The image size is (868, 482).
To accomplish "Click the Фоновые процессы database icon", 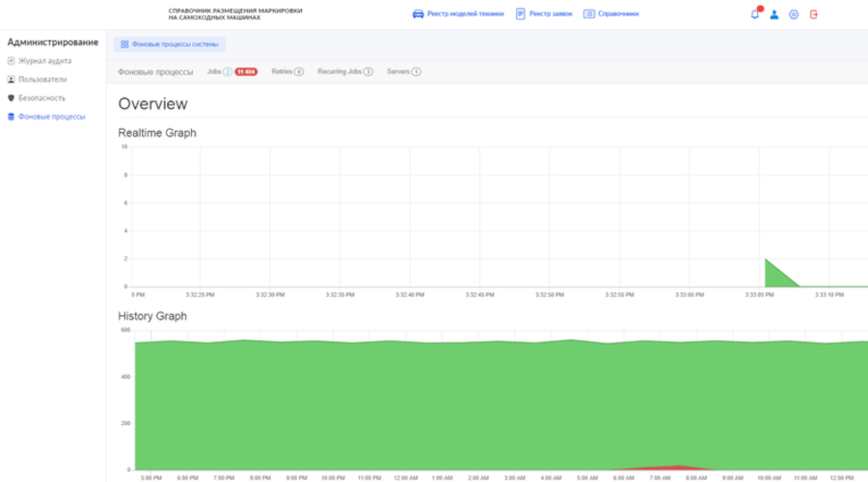I will click(11, 117).
